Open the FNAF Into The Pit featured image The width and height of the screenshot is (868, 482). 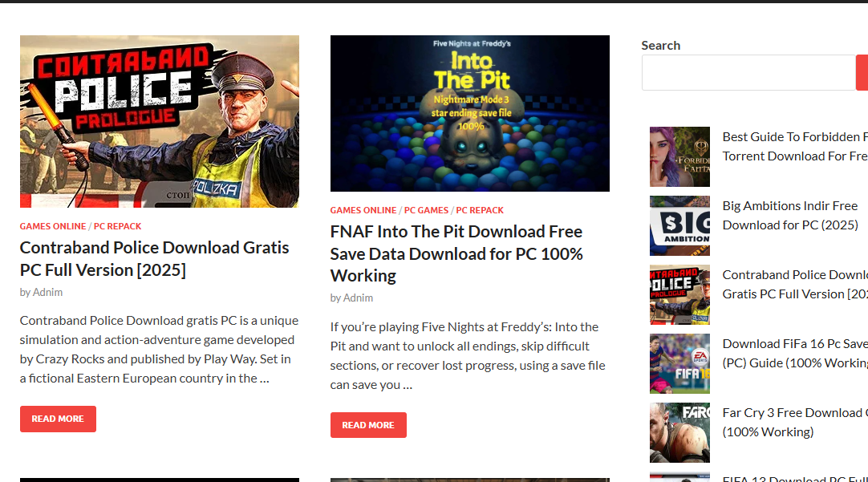[470, 113]
